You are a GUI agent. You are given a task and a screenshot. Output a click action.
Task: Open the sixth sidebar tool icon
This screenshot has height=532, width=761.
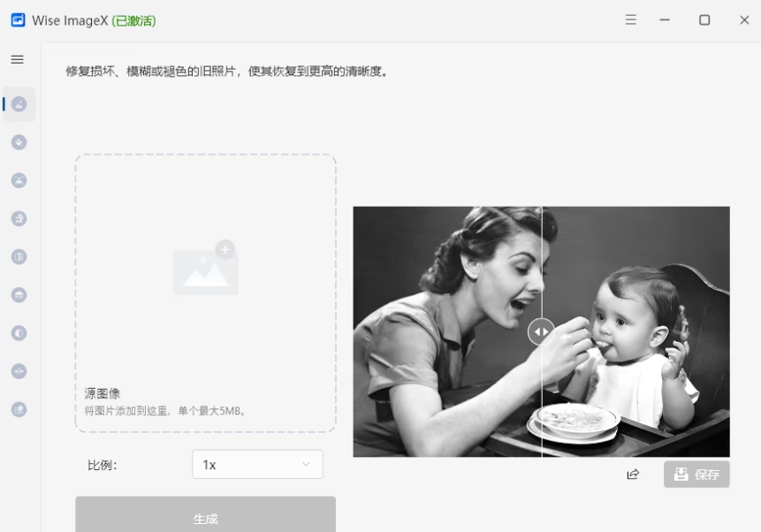(19, 295)
